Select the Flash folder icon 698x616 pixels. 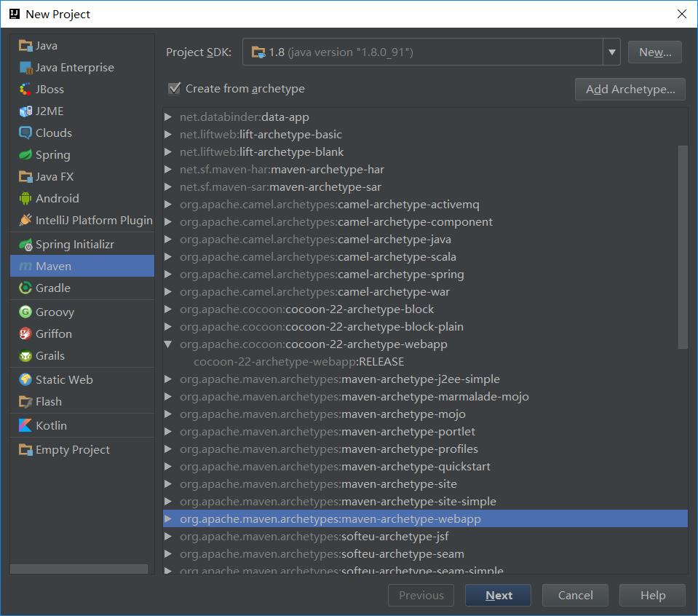[25, 402]
